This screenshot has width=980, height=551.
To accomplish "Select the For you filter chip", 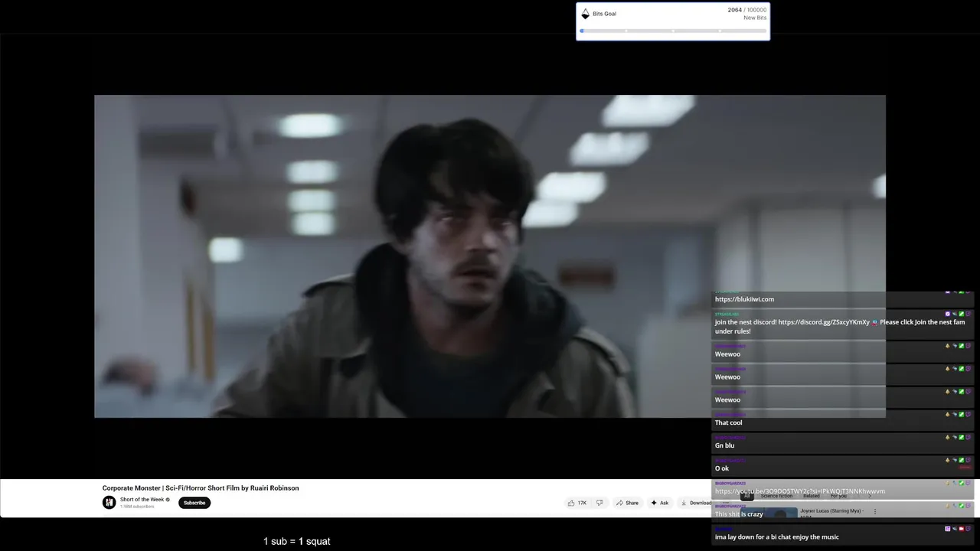I will (838, 496).
